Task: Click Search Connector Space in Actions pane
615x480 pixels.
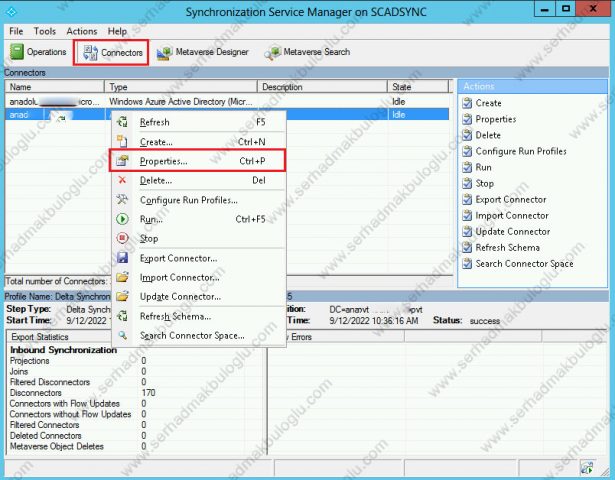Action: [524, 264]
